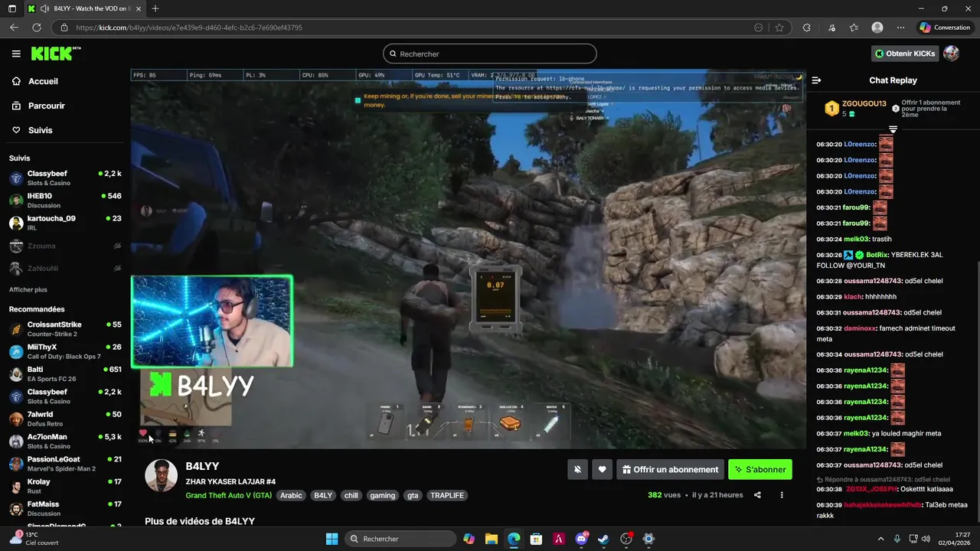The height and width of the screenshot is (551, 980).
Task: Click BotRix username in chat
Action: click(877, 255)
